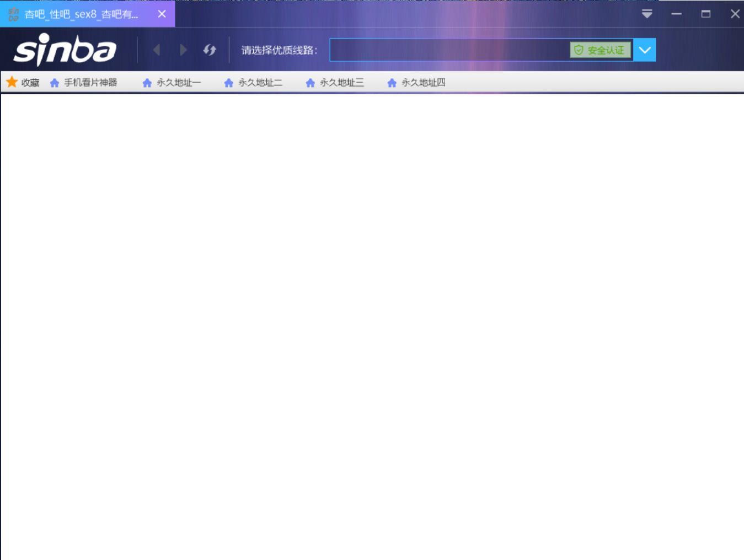Expand the route selection dropdown arrow
Image resolution: width=744 pixels, height=560 pixels.
click(x=645, y=50)
